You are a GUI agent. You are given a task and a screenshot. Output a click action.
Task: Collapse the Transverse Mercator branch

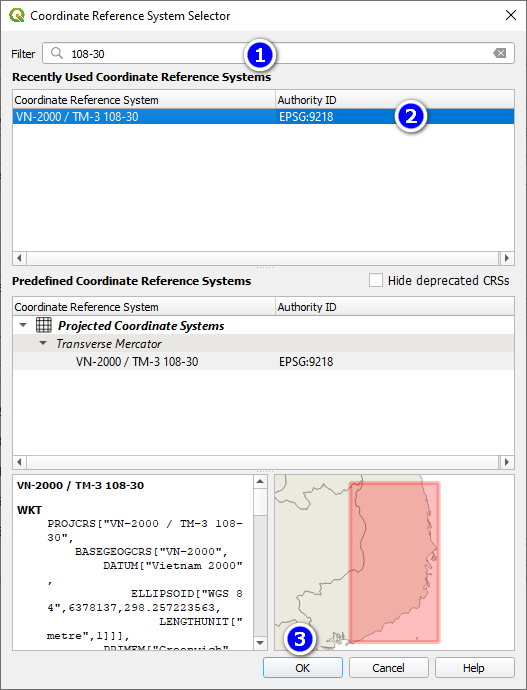43,343
